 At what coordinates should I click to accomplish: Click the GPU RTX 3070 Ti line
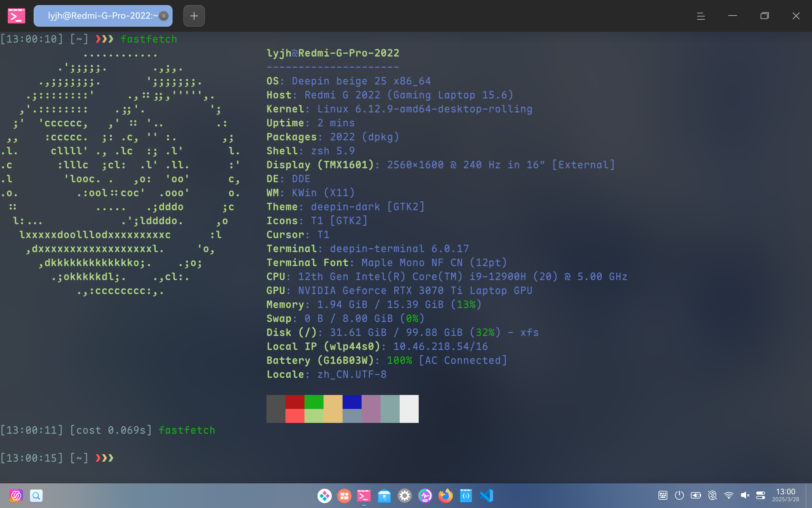point(399,291)
